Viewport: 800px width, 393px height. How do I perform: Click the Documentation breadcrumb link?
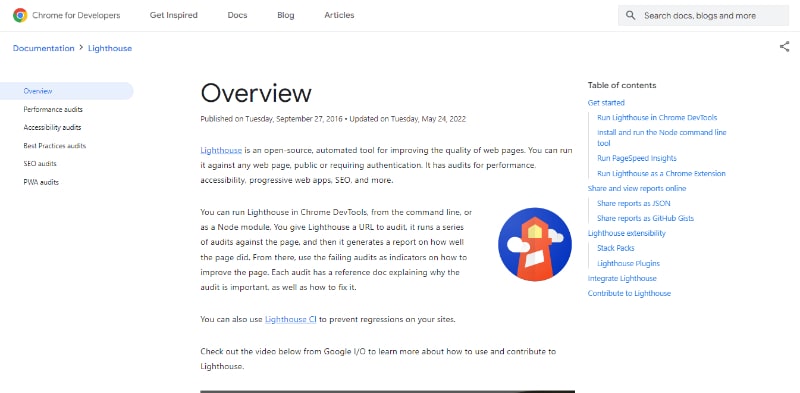click(x=43, y=48)
